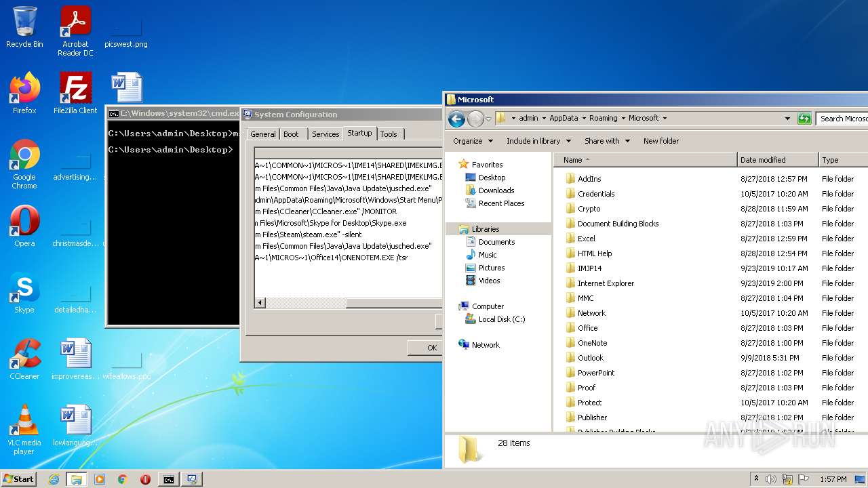Expand the AppData breadcrumb arrow
This screenshot has width=868, height=488.
(583, 118)
